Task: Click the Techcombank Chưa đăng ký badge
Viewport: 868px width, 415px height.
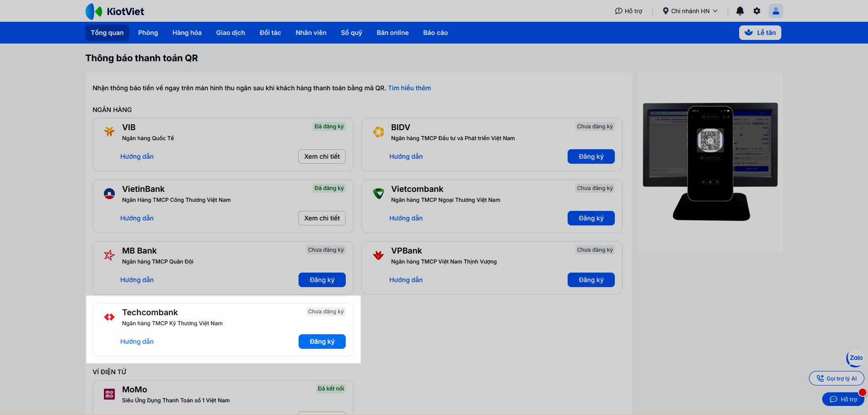Action: (326, 312)
